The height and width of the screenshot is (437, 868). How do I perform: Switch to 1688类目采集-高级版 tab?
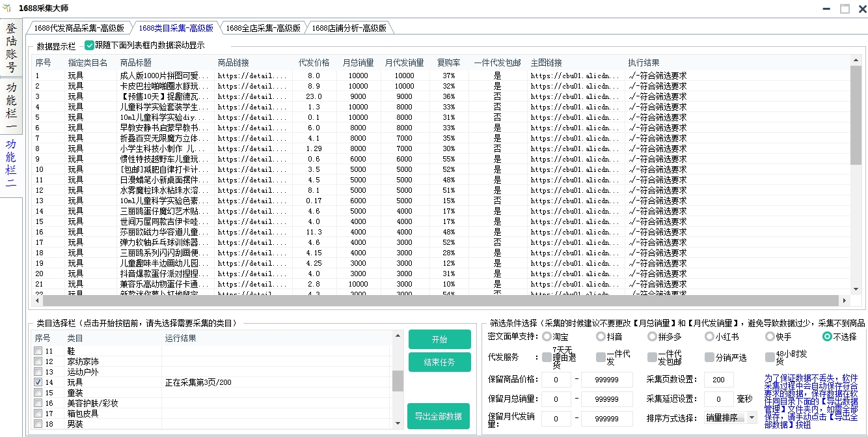[176, 28]
